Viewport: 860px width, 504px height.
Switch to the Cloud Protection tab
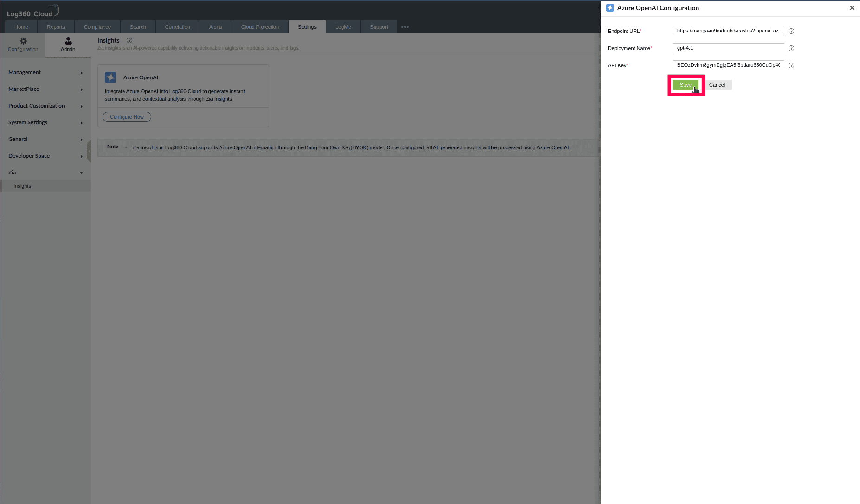click(x=259, y=27)
